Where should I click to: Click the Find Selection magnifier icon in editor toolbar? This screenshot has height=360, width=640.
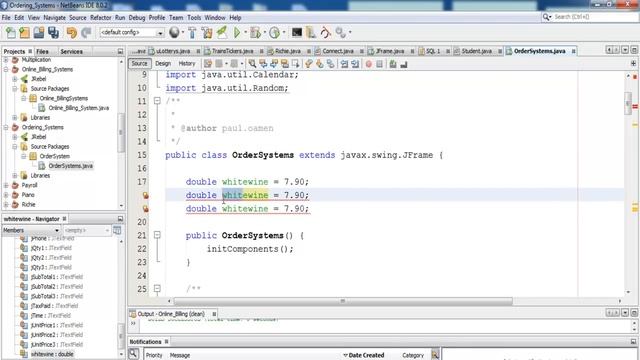pyautogui.click(x=252, y=64)
